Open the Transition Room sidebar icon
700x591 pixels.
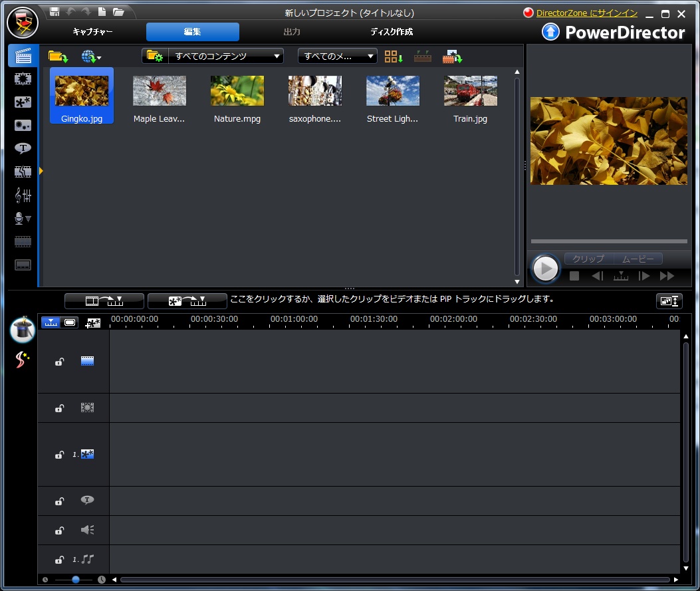coord(23,172)
